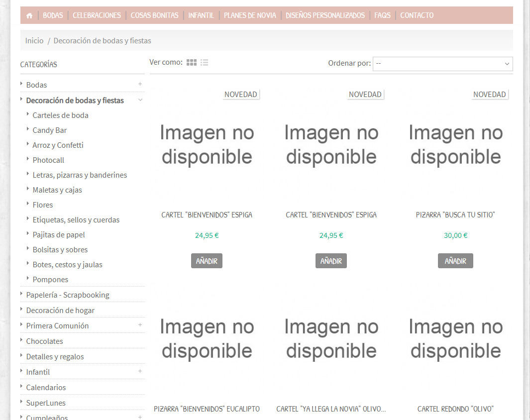530x420 pixels.
Task: Open DISEÑOS PERSONALIZADOS menu
Action: (x=325, y=15)
